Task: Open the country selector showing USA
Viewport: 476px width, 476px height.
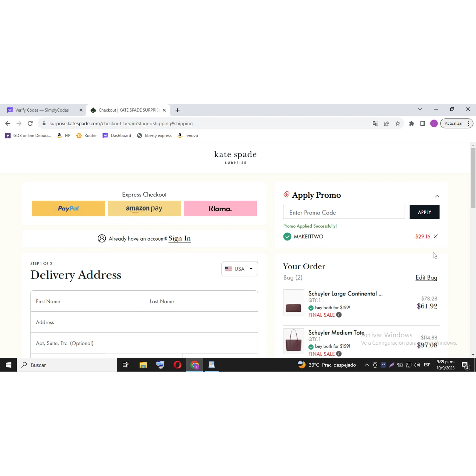Action: click(x=240, y=269)
